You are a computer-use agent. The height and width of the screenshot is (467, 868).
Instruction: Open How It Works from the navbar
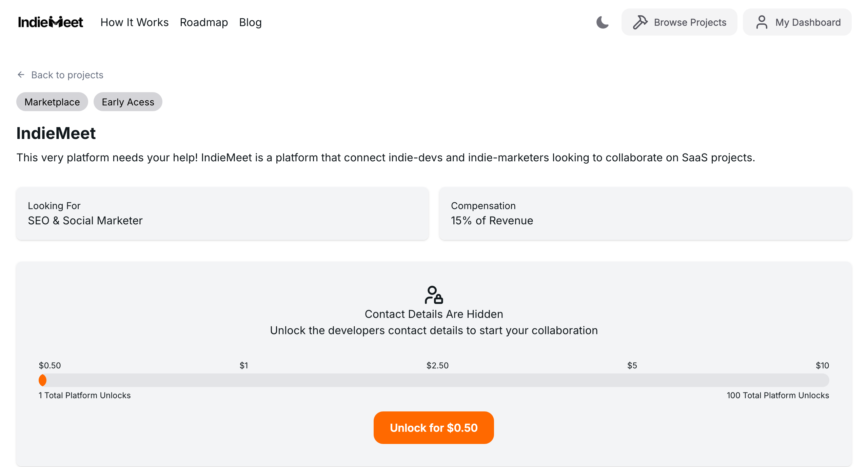click(x=134, y=22)
